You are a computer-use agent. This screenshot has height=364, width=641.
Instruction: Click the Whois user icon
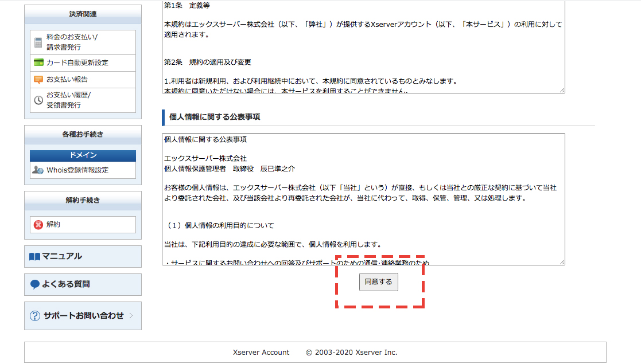38,170
